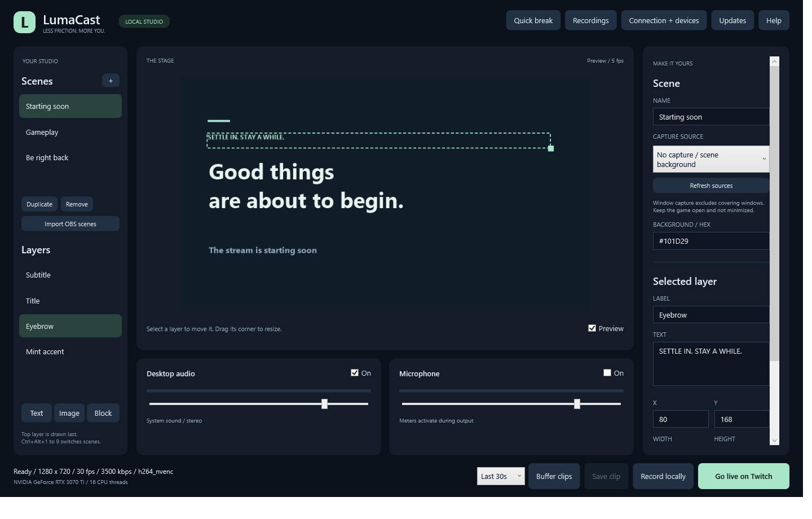The width and height of the screenshot is (812, 519).
Task: Select the Eyebrow layer
Action: 70,326
